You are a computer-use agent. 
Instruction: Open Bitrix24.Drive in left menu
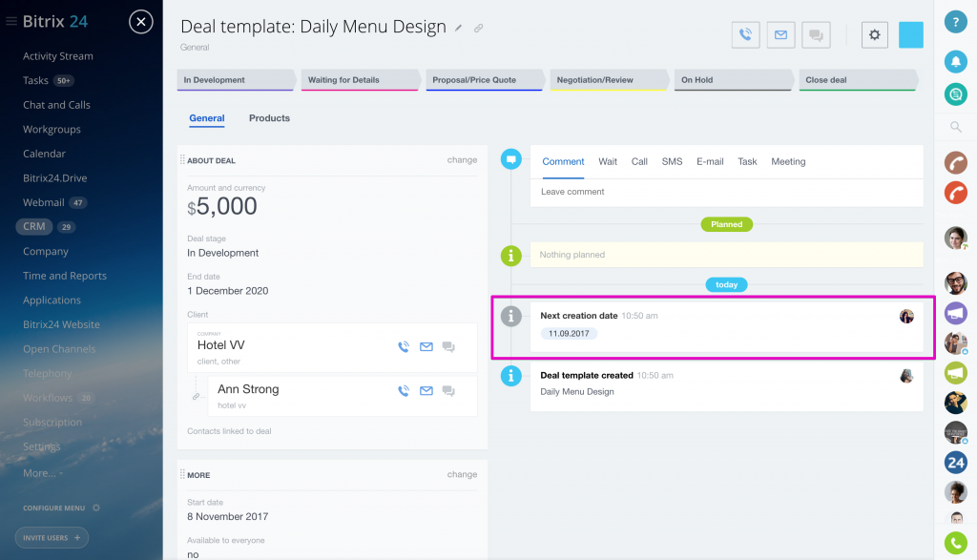54,178
